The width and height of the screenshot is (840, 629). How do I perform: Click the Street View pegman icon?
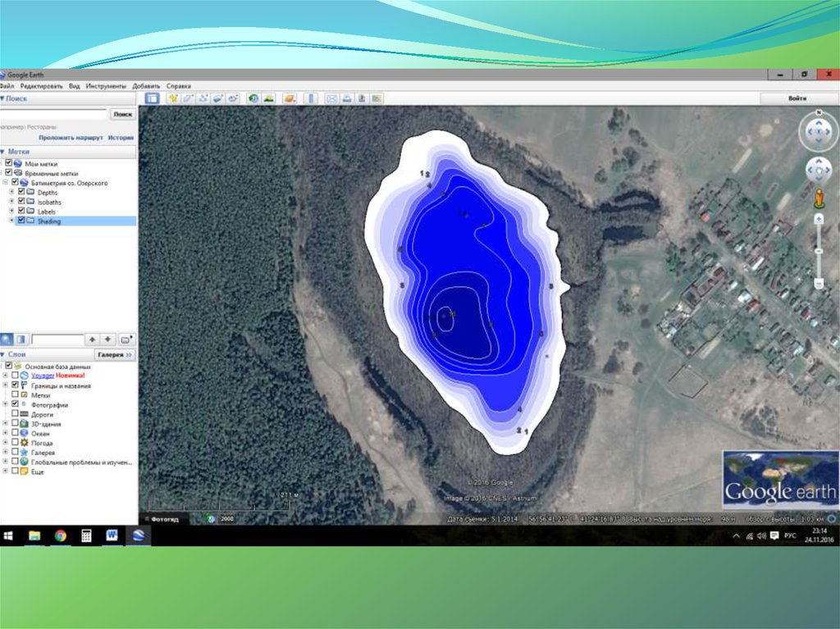819,198
